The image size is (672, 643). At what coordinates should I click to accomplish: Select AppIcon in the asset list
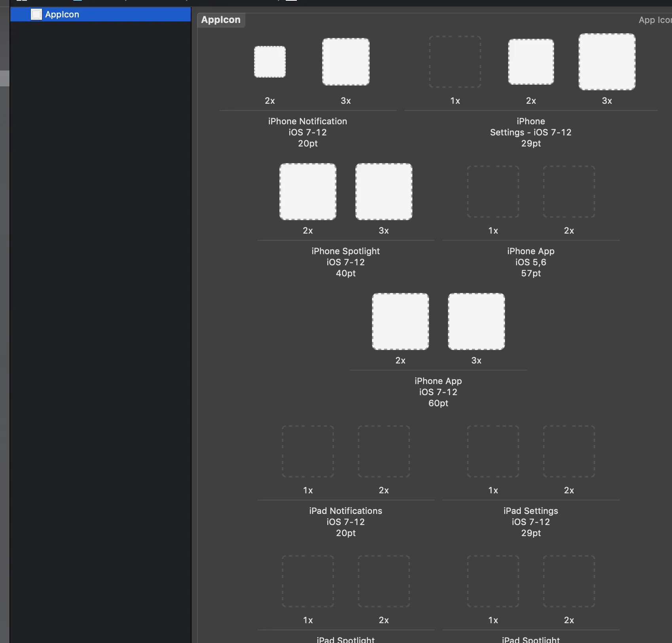pos(101,14)
